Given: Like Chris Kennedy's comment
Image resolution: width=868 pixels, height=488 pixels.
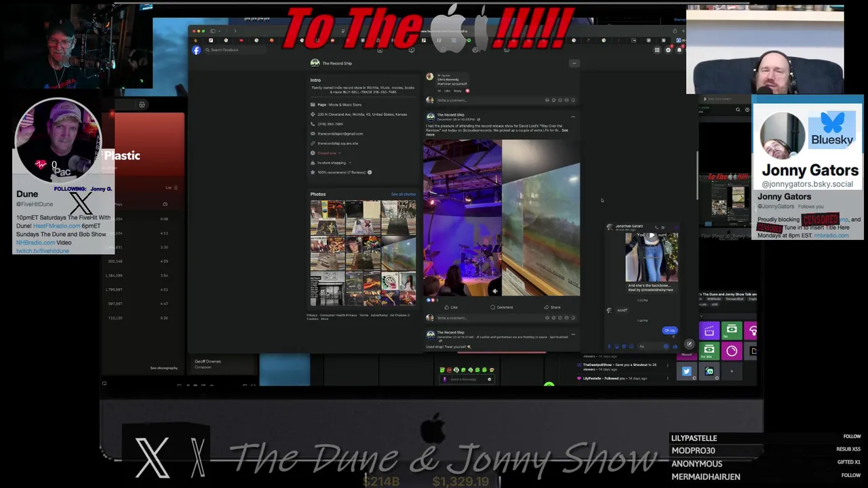Looking at the screenshot, I should point(448,91).
